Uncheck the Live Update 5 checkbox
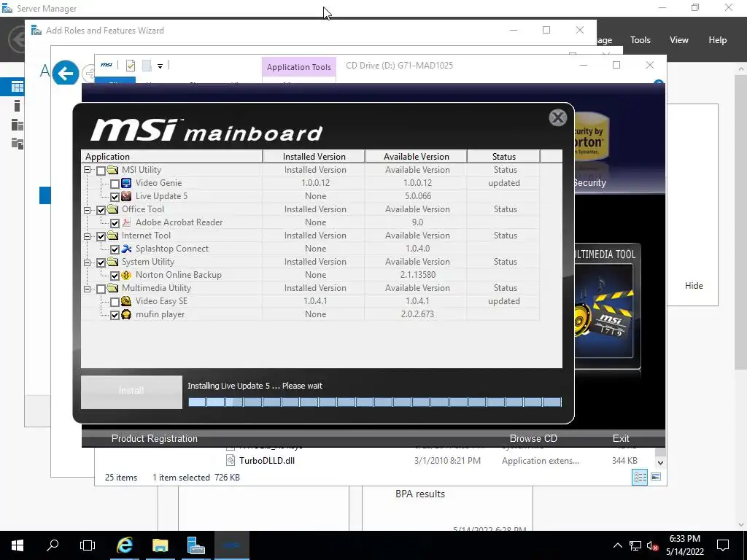 (115, 197)
